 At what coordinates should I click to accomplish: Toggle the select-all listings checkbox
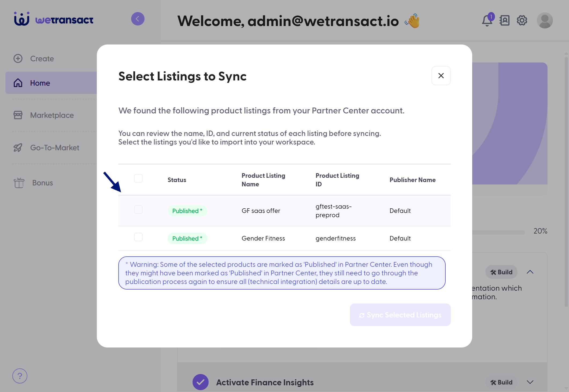pyautogui.click(x=138, y=178)
